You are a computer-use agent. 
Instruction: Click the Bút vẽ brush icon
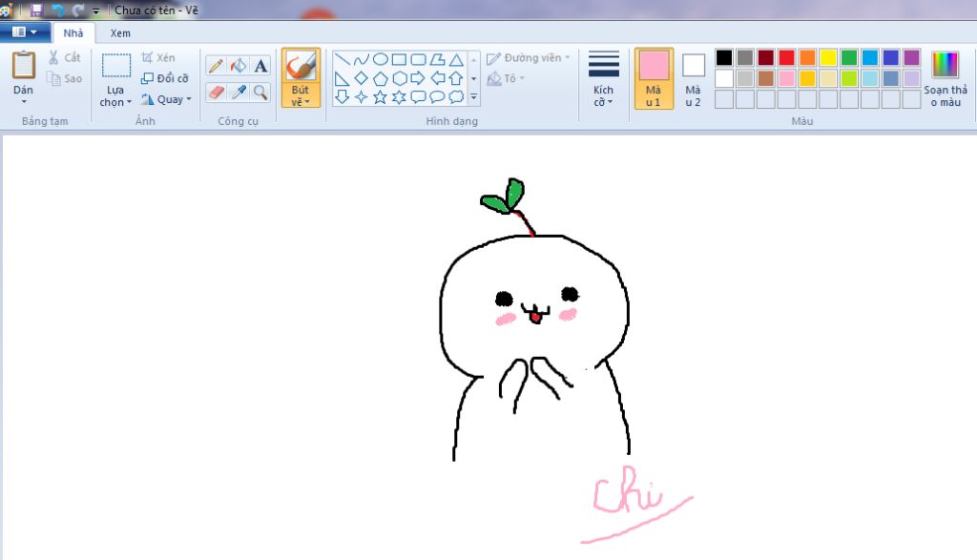(x=301, y=66)
